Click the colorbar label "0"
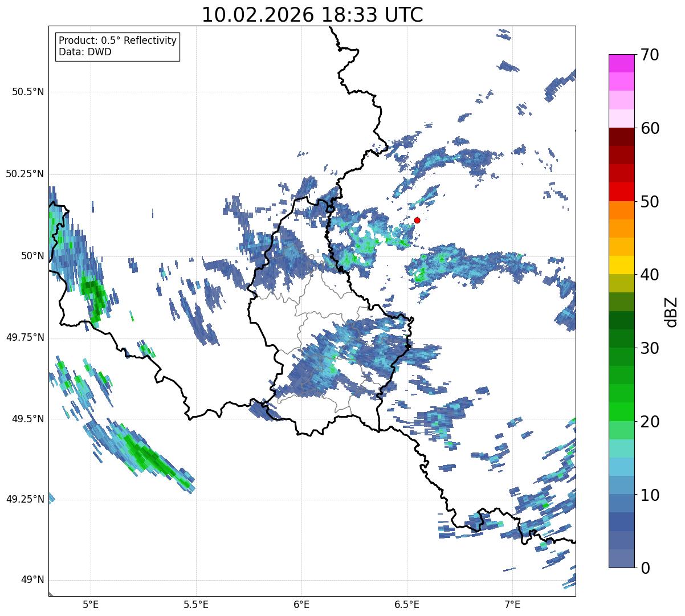 645,568
